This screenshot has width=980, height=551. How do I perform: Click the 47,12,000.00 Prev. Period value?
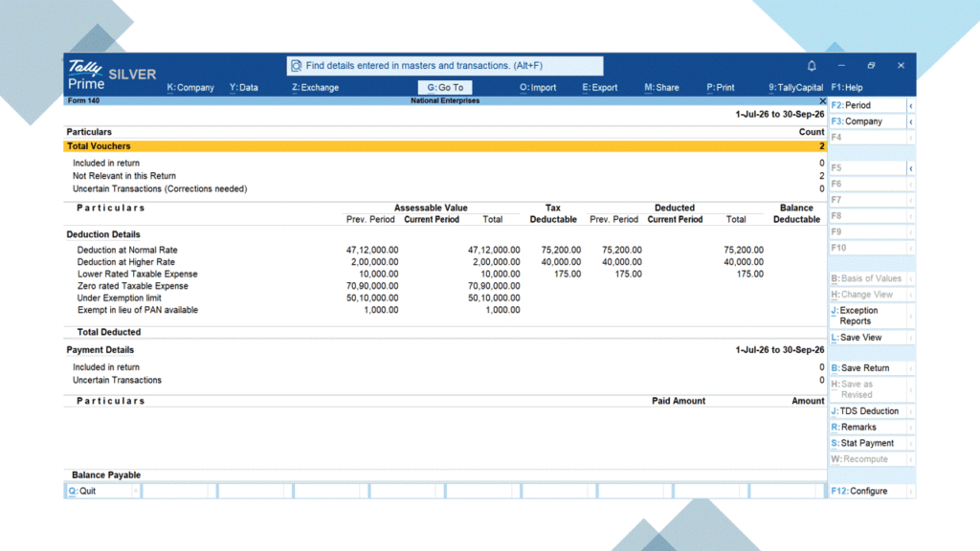[x=372, y=250]
